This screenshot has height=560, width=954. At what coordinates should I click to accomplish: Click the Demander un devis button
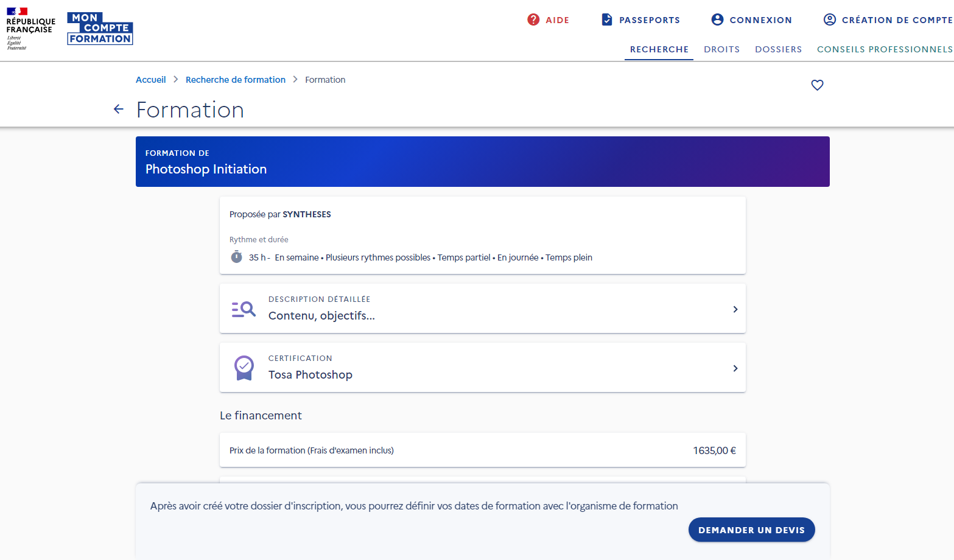pos(751,530)
